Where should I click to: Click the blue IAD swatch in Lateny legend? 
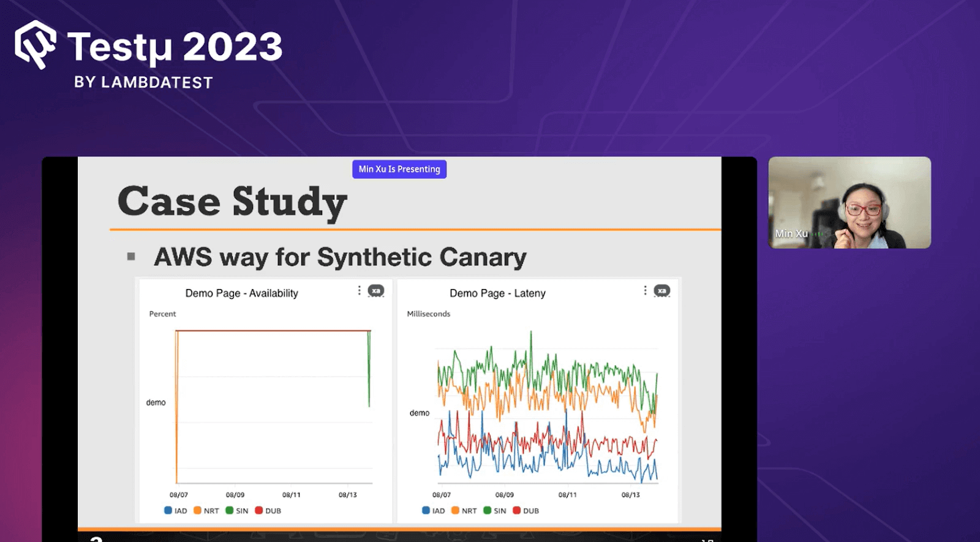pyautogui.click(x=426, y=510)
